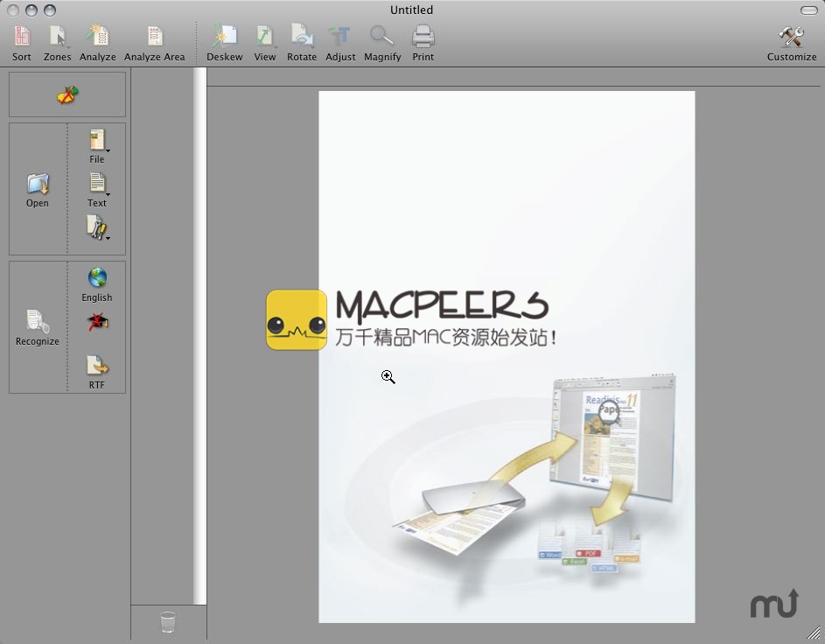Choose the RTF output format
Viewport: 825px width, 644px height.
point(97,370)
